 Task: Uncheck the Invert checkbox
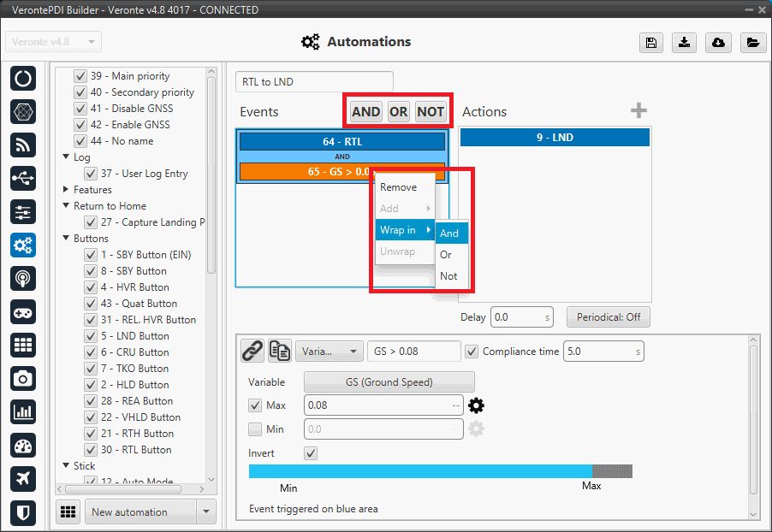click(x=311, y=453)
